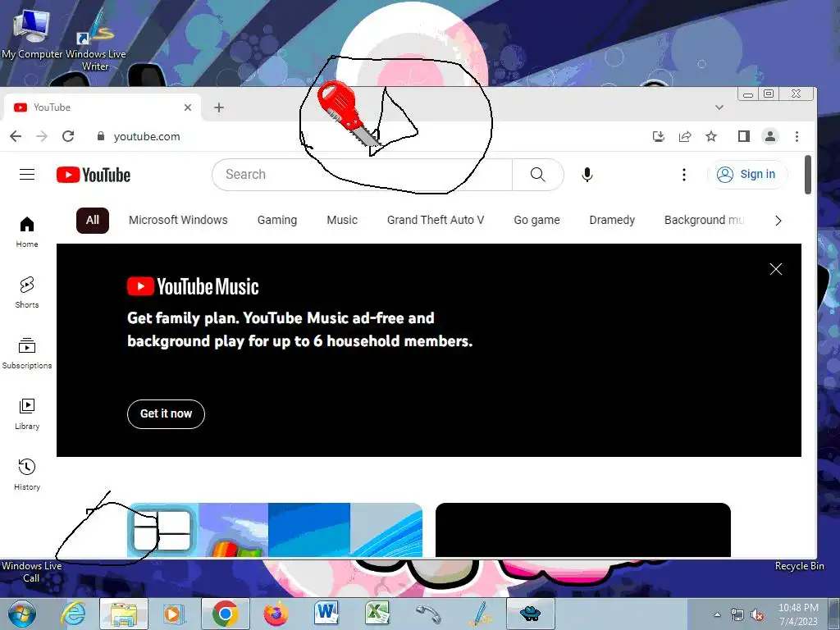Switch to Chrome in taskbar
This screenshot has width=840, height=630.
225,614
